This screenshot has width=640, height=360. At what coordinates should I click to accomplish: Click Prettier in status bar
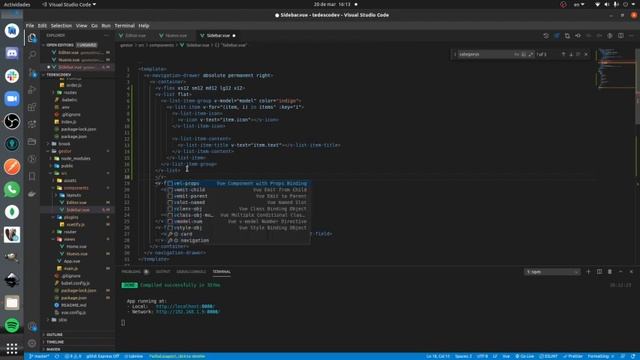coord(573,356)
